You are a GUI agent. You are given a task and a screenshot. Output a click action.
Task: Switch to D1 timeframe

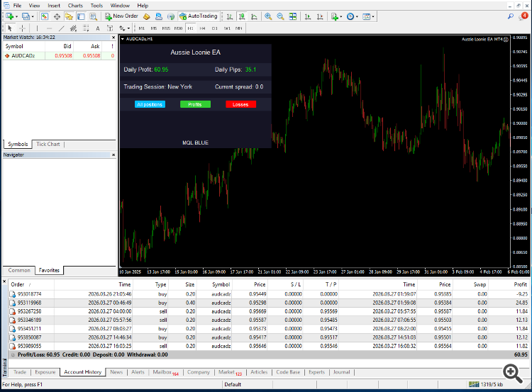215,28
